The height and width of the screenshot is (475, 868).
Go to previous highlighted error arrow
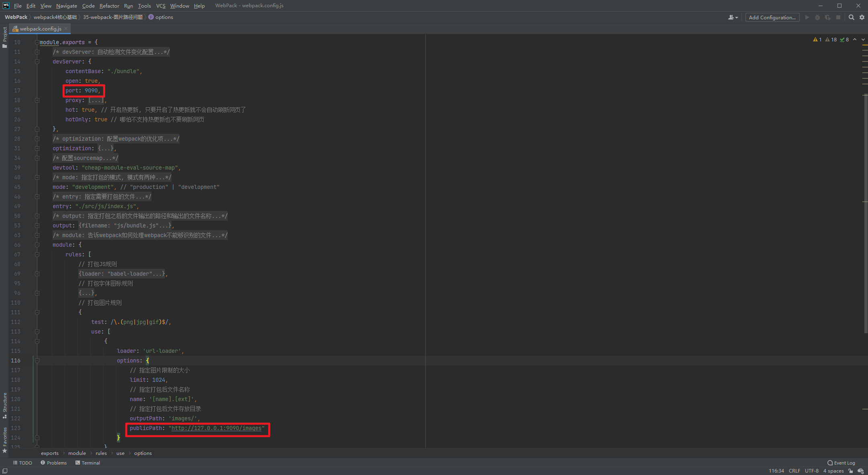[x=855, y=39]
